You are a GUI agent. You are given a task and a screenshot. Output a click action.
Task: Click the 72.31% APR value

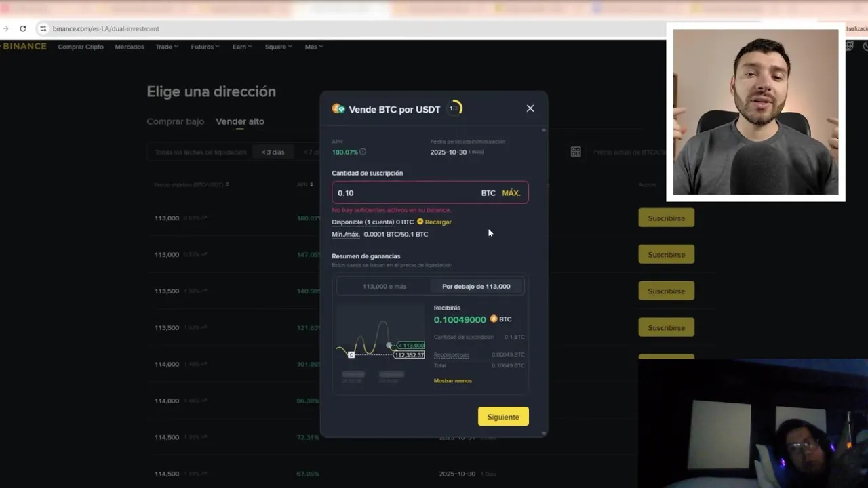(308, 437)
